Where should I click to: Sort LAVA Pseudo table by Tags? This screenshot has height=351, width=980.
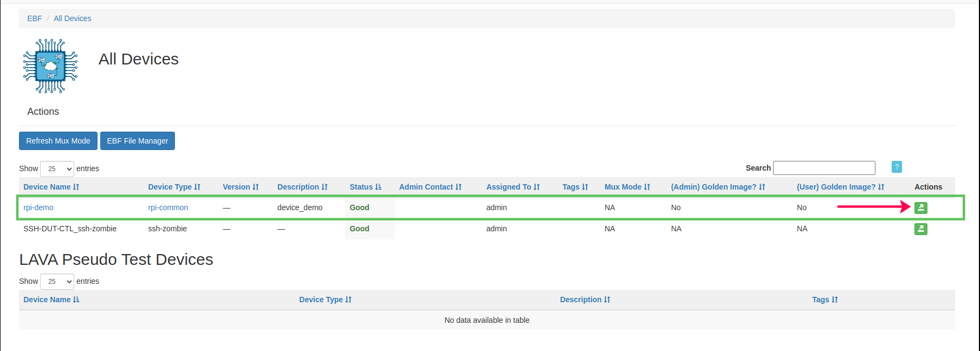click(x=825, y=300)
